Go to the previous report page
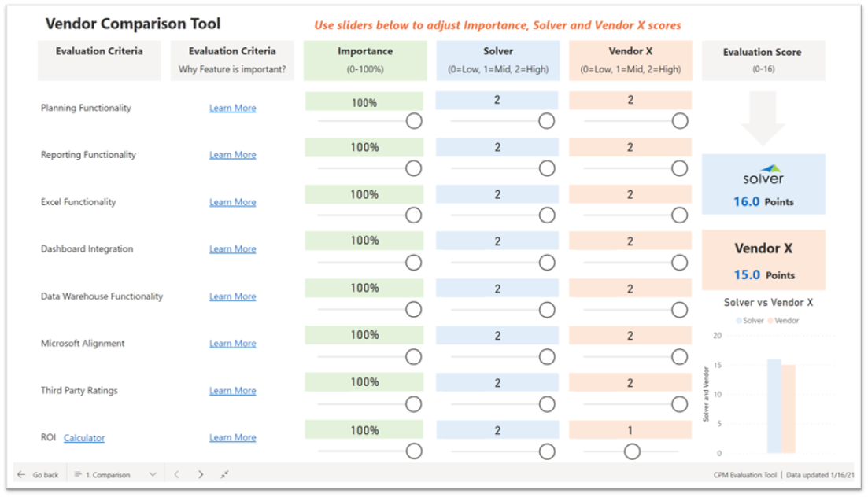This screenshot has height=497, width=868. [x=176, y=475]
